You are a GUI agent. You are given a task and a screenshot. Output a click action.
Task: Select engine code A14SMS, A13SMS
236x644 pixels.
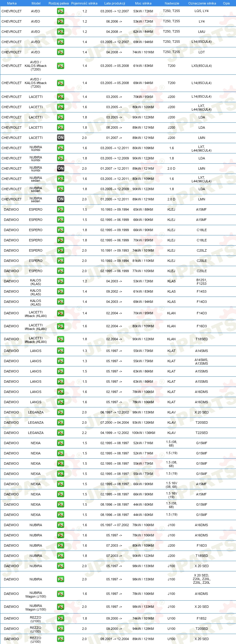click(202, 362)
